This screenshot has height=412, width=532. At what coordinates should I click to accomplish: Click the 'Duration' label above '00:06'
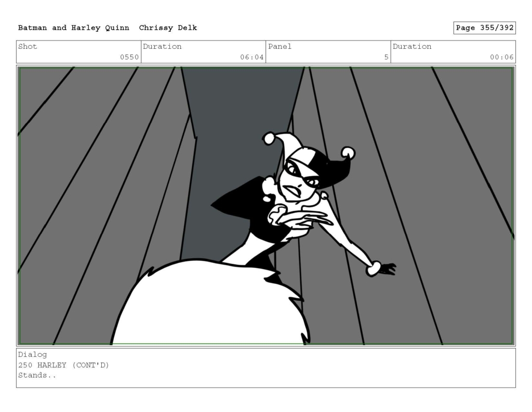pyautogui.click(x=412, y=46)
